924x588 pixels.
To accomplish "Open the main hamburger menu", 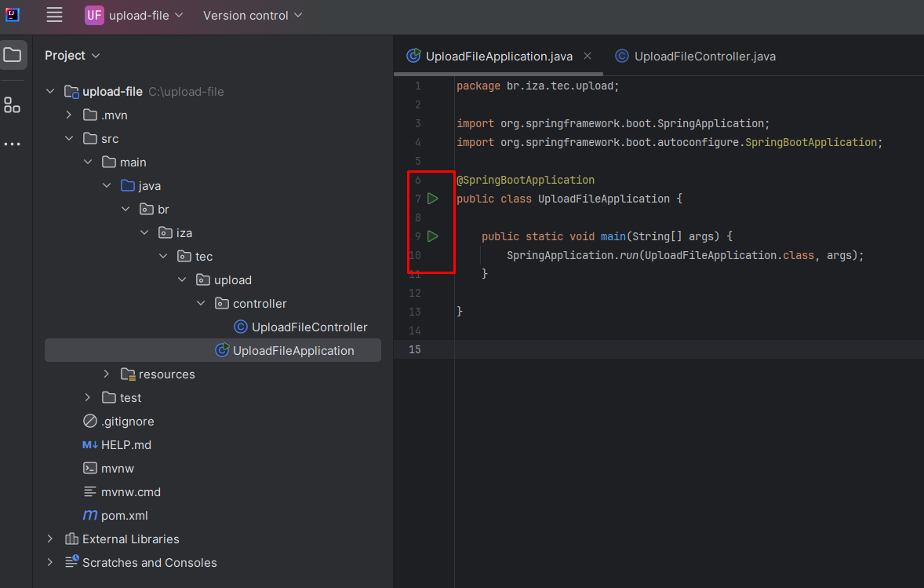I will [54, 16].
